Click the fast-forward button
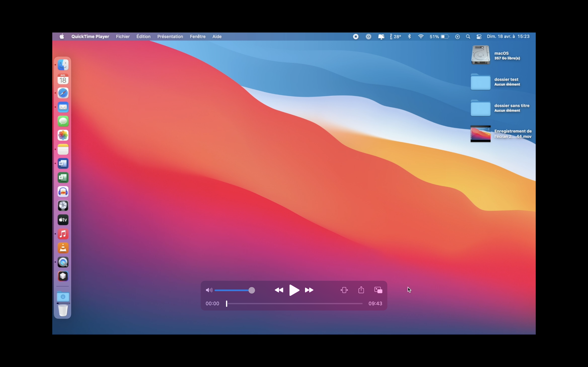 point(309,290)
